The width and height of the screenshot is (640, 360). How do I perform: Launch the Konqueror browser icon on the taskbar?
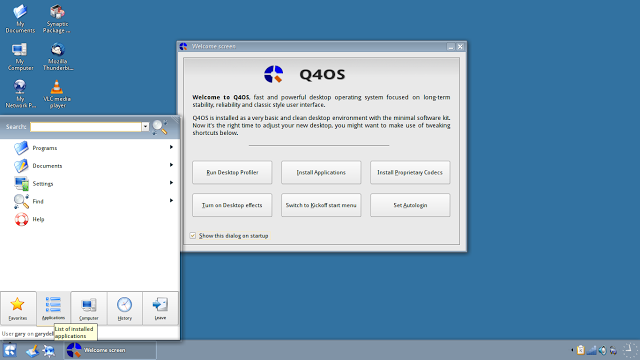point(49,351)
